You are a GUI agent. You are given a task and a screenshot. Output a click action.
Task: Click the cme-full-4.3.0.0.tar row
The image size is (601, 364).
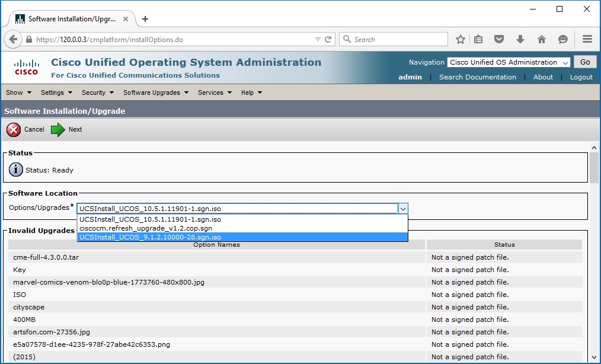(216, 257)
